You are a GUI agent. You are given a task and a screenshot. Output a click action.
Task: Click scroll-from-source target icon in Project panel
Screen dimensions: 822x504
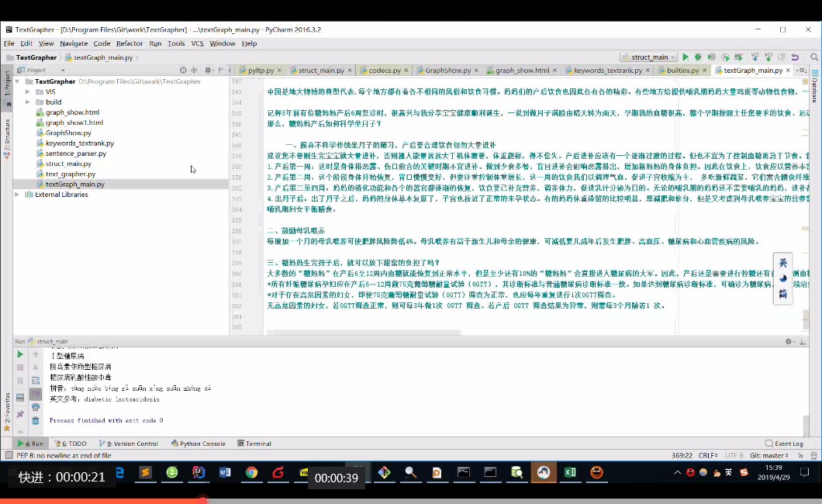click(183, 70)
